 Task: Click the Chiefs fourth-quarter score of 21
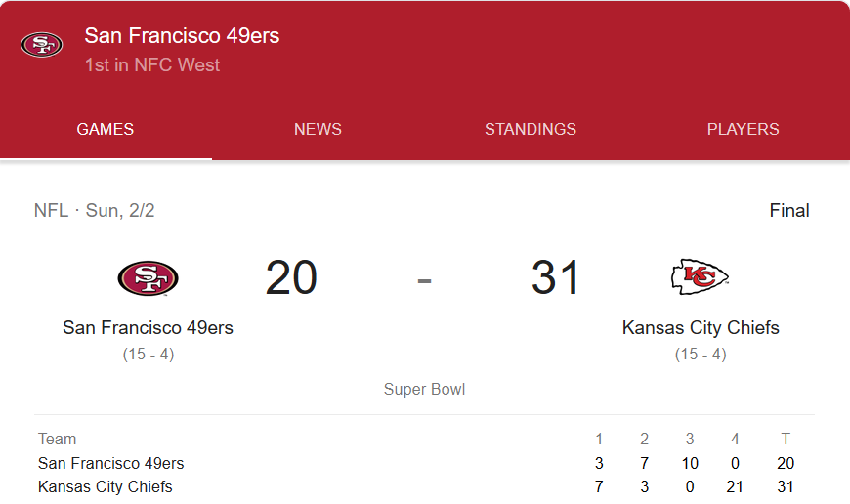(x=735, y=486)
